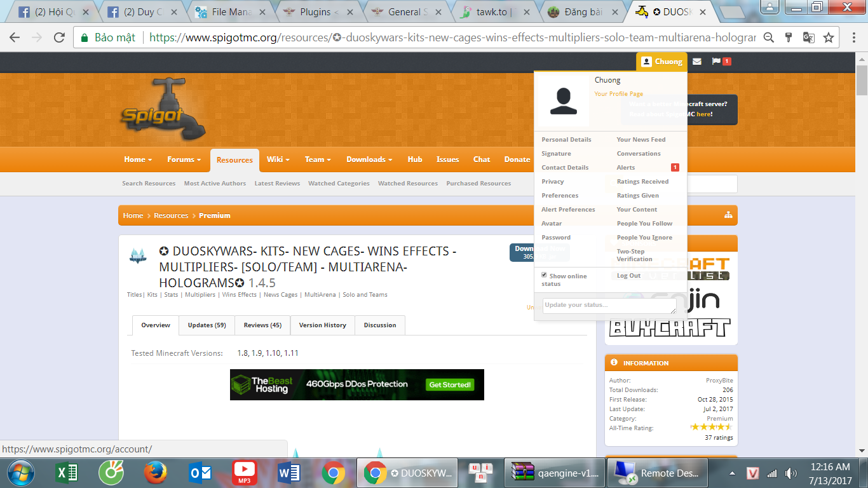Open Two-Step Verification settings
This screenshot has height=488, width=868.
coord(634,255)
